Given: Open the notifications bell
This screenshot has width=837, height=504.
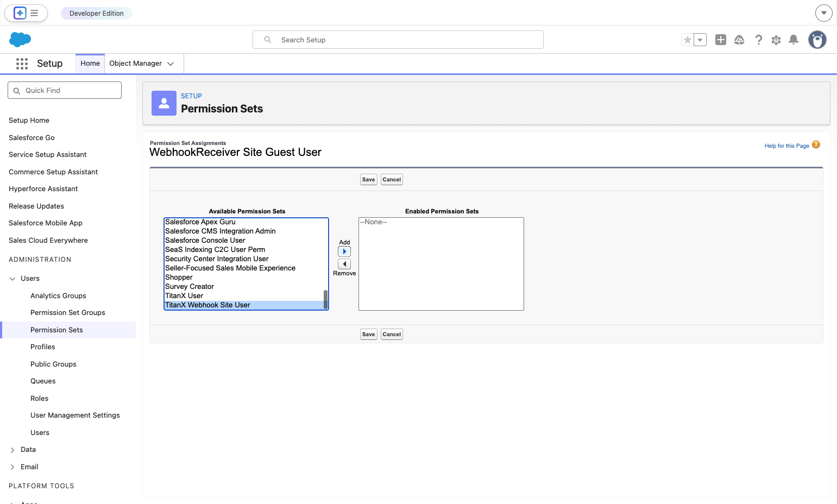Looking at the screenshot, I should [794, 40].
